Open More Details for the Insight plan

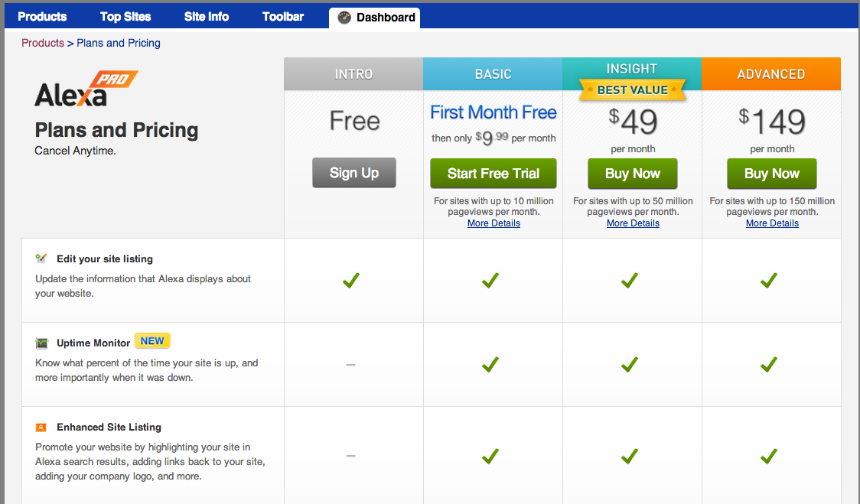click(x=633, y=223)
